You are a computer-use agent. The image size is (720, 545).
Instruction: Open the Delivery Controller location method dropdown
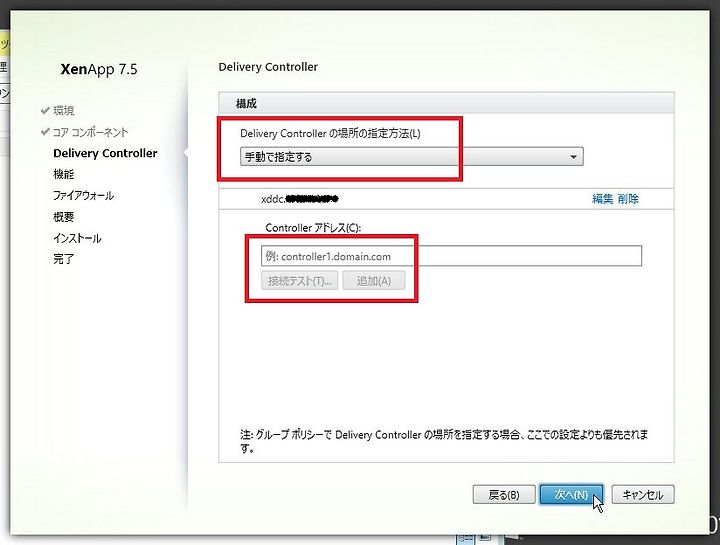click(x=411, y=157)
